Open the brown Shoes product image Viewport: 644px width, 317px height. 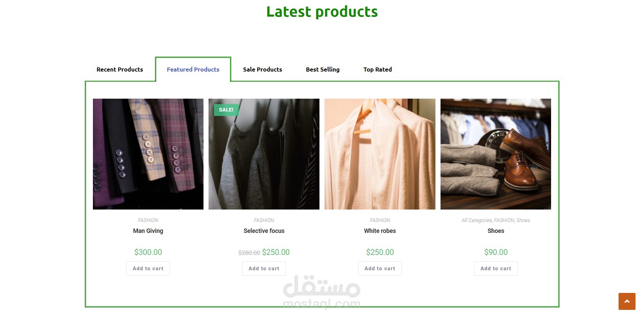point(496,154)
